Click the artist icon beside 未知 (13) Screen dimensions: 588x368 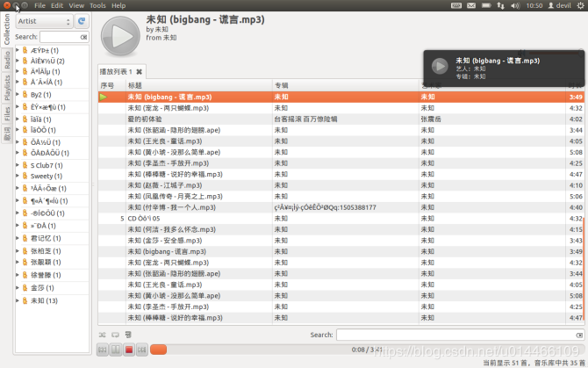point(25,300)
